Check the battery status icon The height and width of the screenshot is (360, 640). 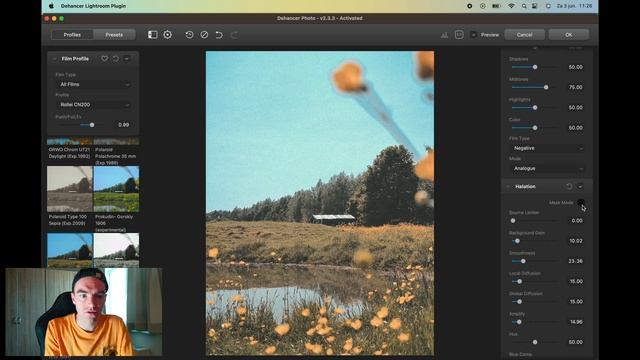(x=496, y=6)
